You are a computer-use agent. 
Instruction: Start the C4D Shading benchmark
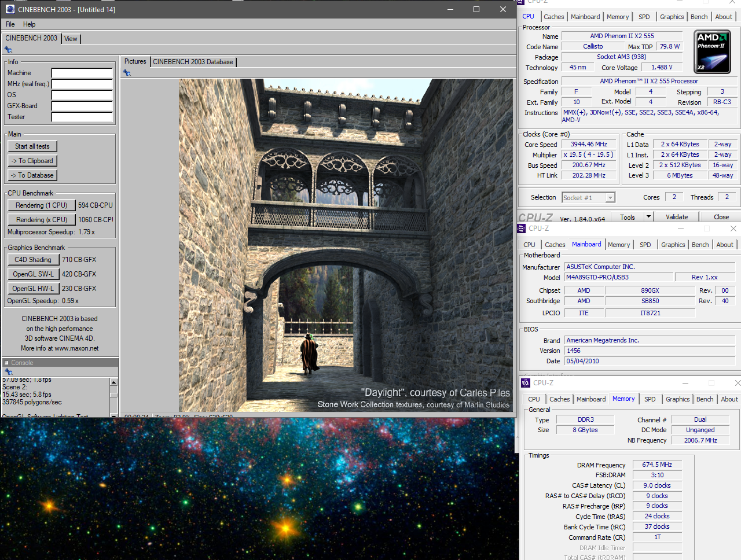tap(33, 260)
